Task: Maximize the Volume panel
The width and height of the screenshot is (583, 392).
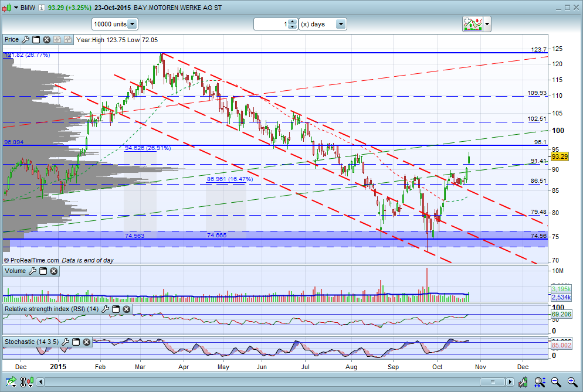Action: point(43,271)
